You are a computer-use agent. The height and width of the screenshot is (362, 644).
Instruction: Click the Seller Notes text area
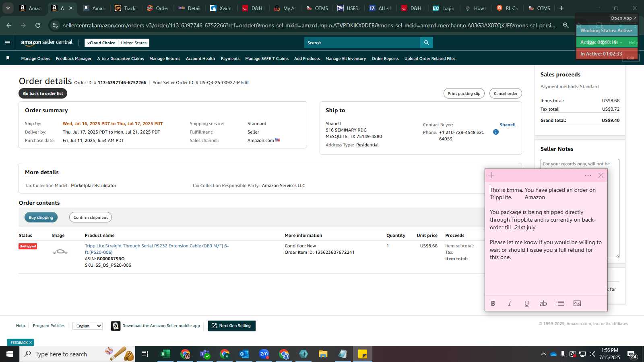pyautogui.click(x=580, y=208)
